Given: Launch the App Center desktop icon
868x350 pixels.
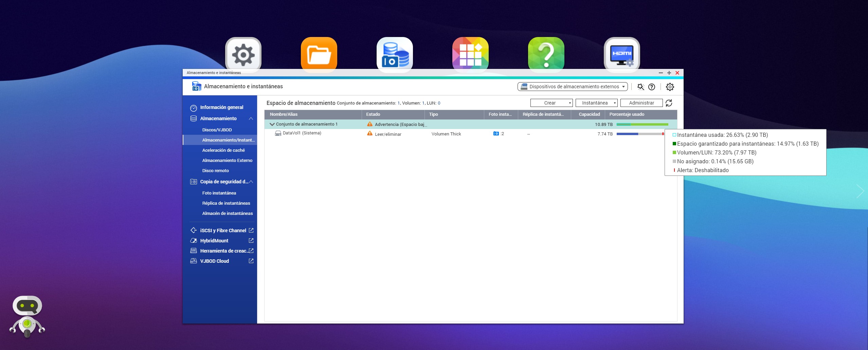Looking at the screenshot, I should (470, 55).
